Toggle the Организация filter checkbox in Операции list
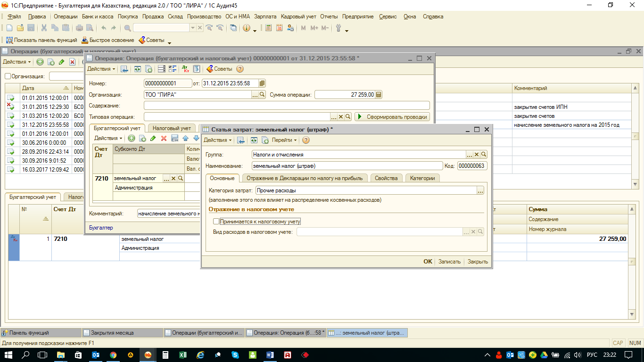644x362 pixels. point(8,76)
